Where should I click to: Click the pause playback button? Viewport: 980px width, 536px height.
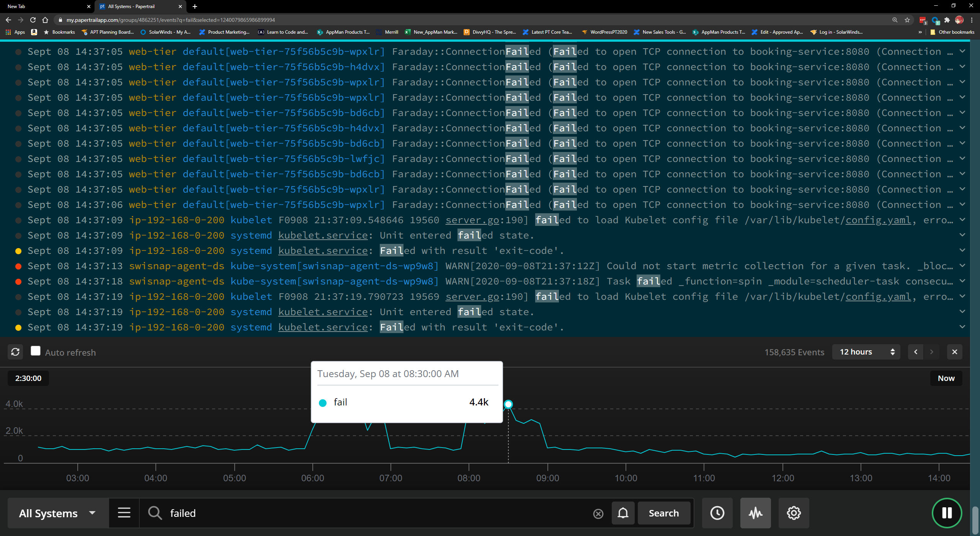(x=948, y=513)
